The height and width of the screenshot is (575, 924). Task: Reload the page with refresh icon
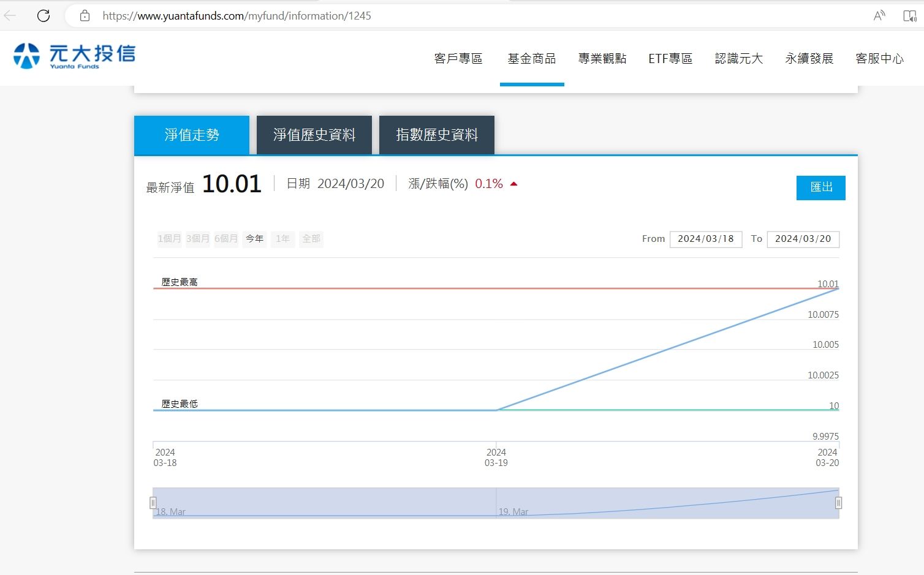[44, 15]
